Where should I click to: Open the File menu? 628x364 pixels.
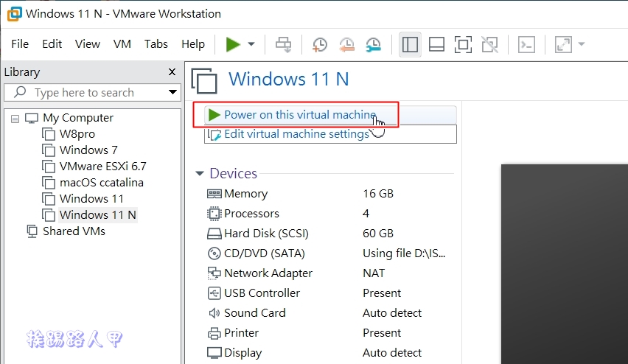pyautogui.click(x=20, y=44)
